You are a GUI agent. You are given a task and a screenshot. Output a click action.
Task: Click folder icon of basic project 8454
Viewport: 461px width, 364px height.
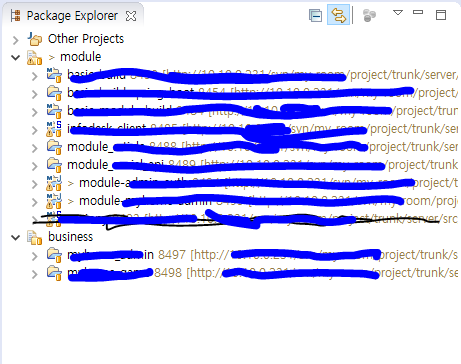point(54,93)
